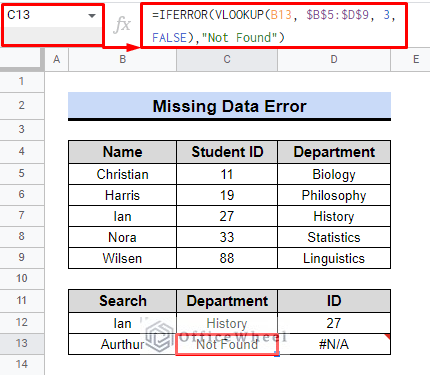Select row 6 header
The width and height of the screenshot is (430, 375).
click(x=22, y=195)
